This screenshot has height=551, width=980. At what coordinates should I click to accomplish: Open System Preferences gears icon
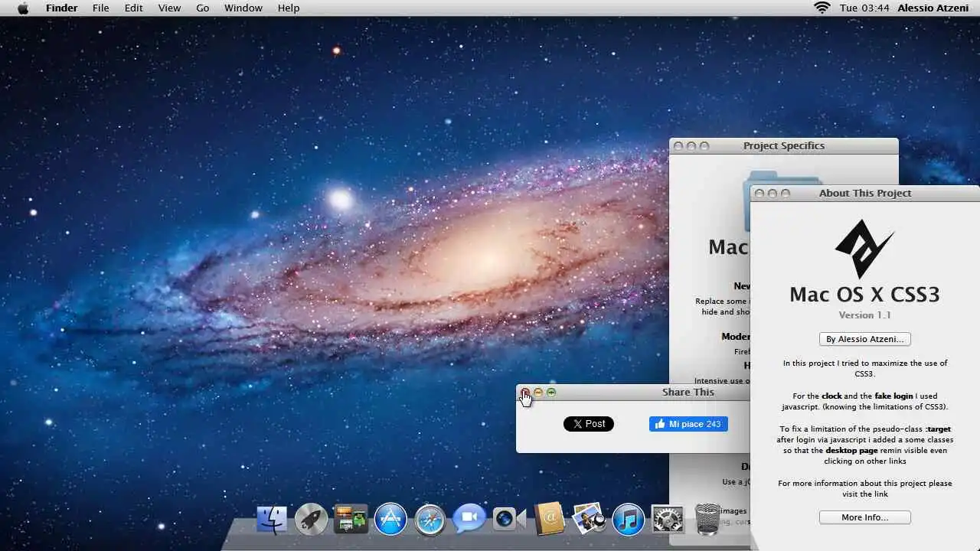click(668, 520)
